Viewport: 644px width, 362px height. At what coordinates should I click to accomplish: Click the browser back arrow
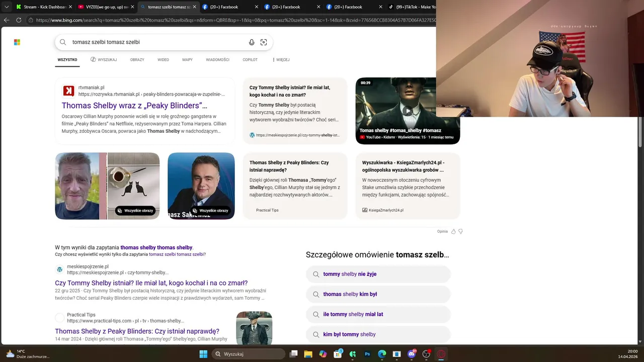pyautogui.click(x=7, y=20)
